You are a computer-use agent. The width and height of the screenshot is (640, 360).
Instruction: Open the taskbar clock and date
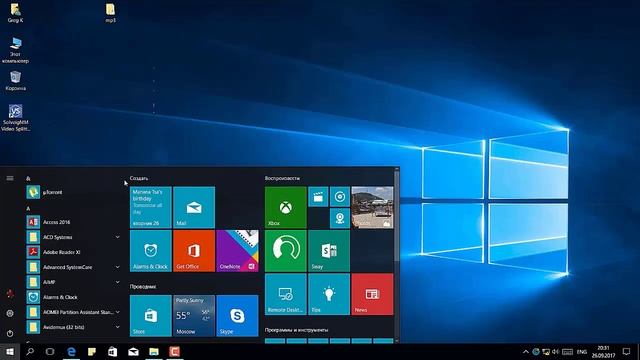pyautogui.click(x=603, y=351)
